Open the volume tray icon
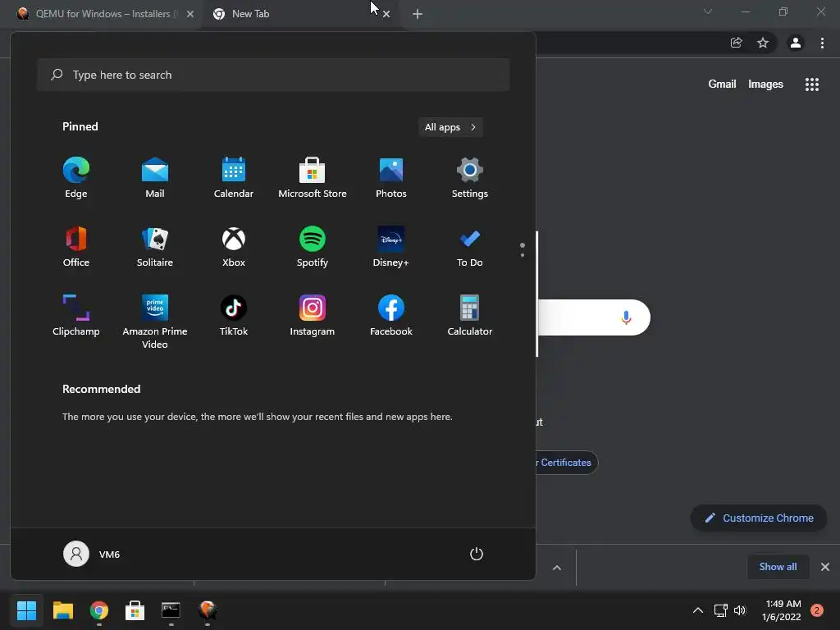The height and width of the screenshot is (630, 840). point(740,610)
